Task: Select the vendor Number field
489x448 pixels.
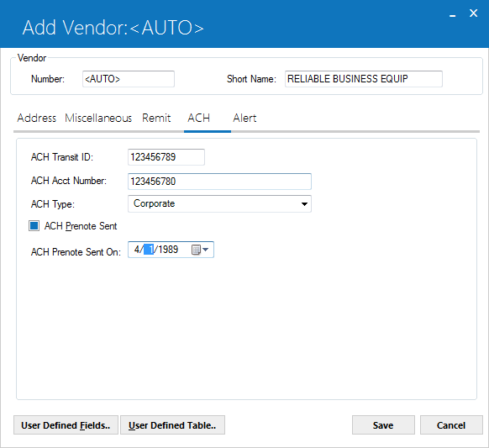Action: point(129,79)
